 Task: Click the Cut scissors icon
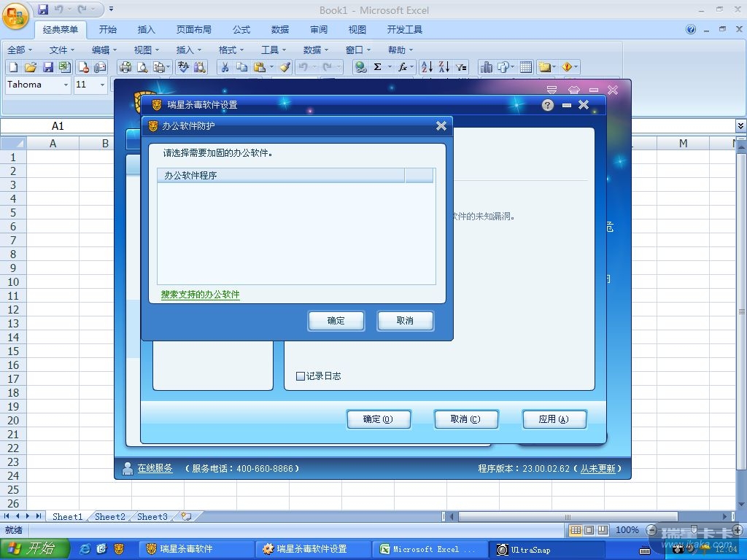225,67
